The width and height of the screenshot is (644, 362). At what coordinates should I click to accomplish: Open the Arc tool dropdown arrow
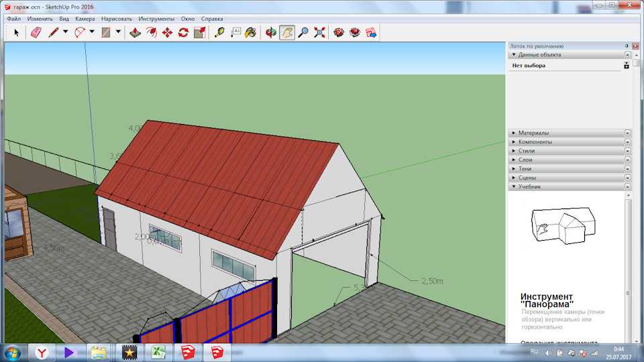92,32
